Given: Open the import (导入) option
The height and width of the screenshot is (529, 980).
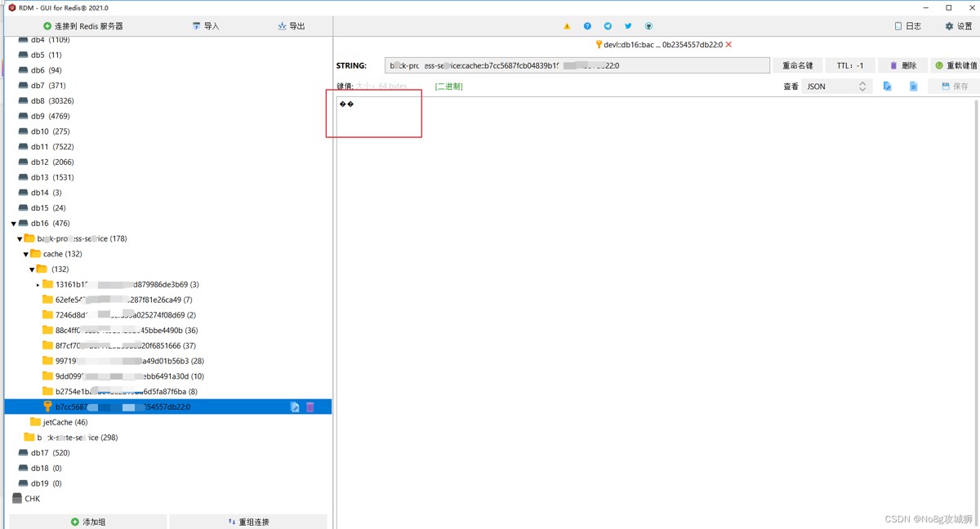Looking at the screenshot, I should (x=206, y=26).
